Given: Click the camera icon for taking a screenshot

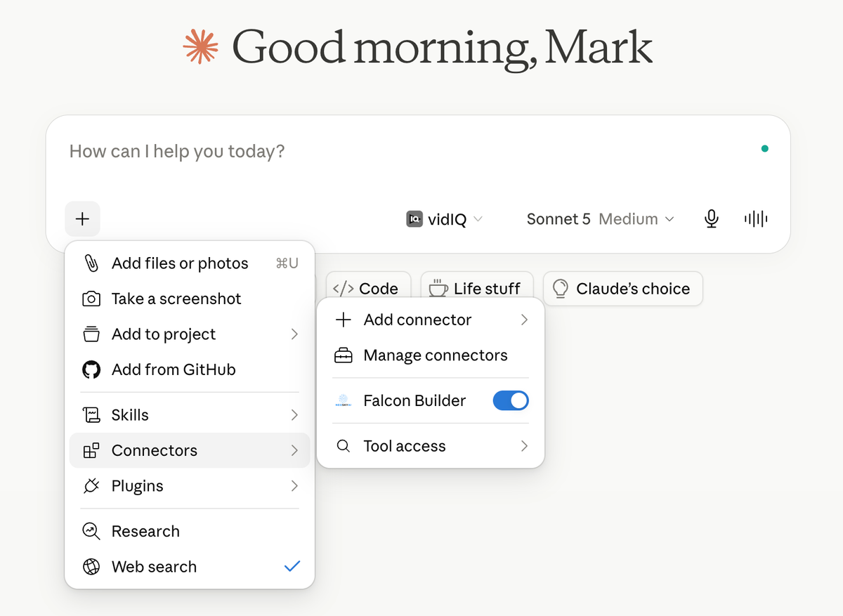Looking at the screenshot, I should tap(91, 299).
